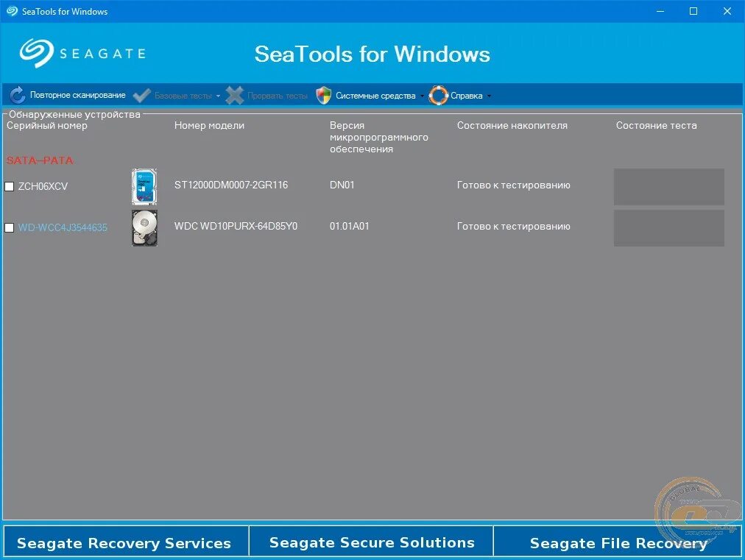Image resolution: width=745 pixels, height=560 pixels.
Task: Expand the Базовые тесты dropdown arrow
Action: [218, 96]
